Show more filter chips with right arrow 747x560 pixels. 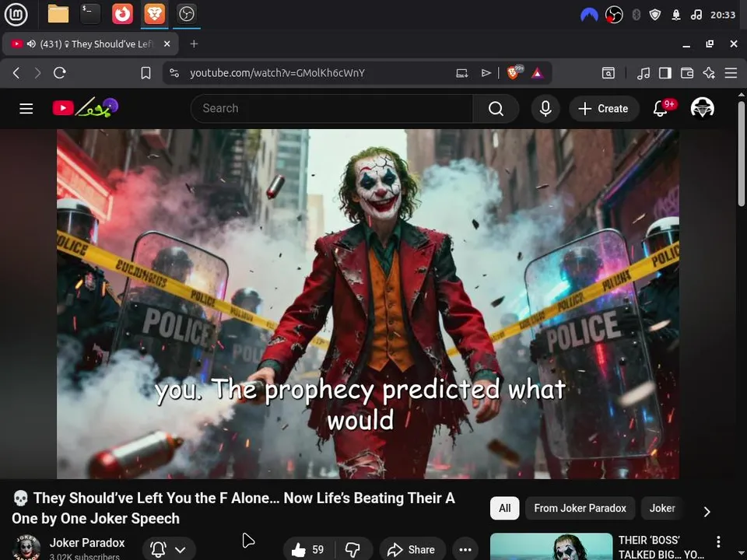(x=707, y=512)
